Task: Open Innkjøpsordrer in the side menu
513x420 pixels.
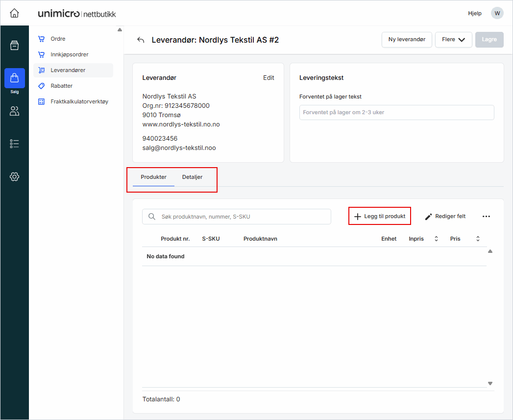Action: pyautogui.click(x=69, y=54)
